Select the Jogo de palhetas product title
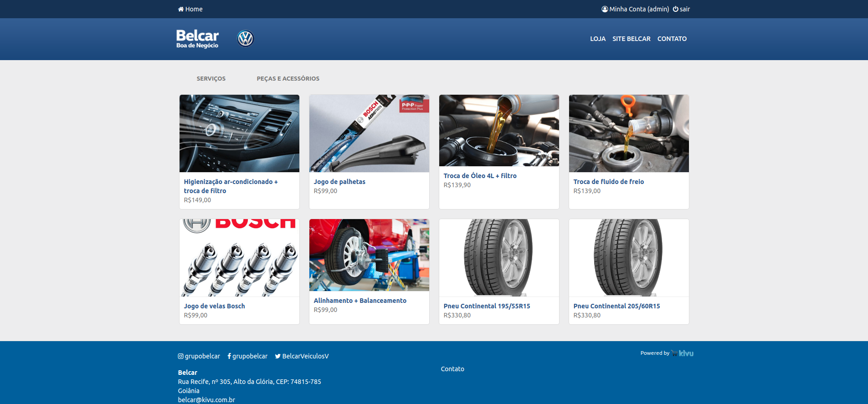 339,182
